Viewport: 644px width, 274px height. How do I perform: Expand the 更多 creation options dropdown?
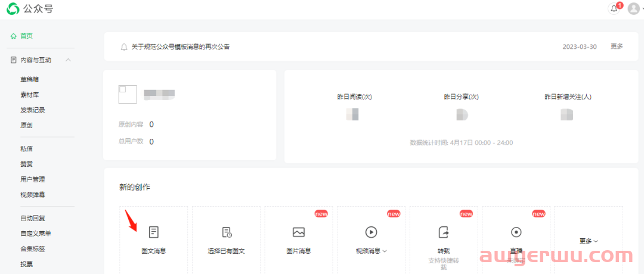589,241
